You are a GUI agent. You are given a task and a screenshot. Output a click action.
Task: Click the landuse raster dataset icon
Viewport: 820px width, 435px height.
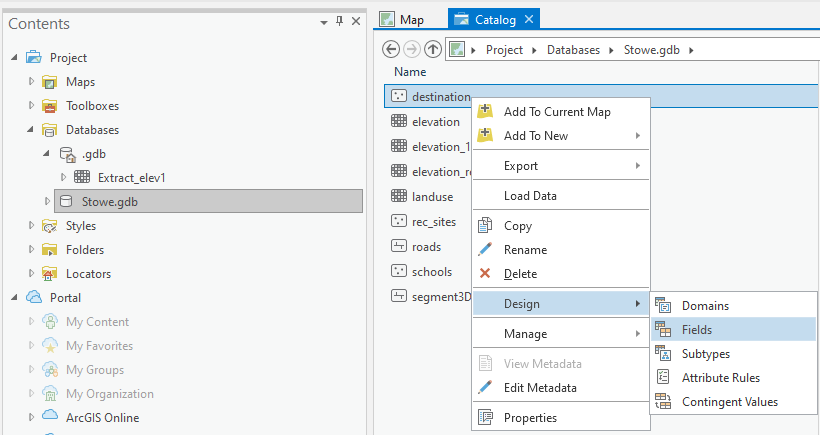399,197
